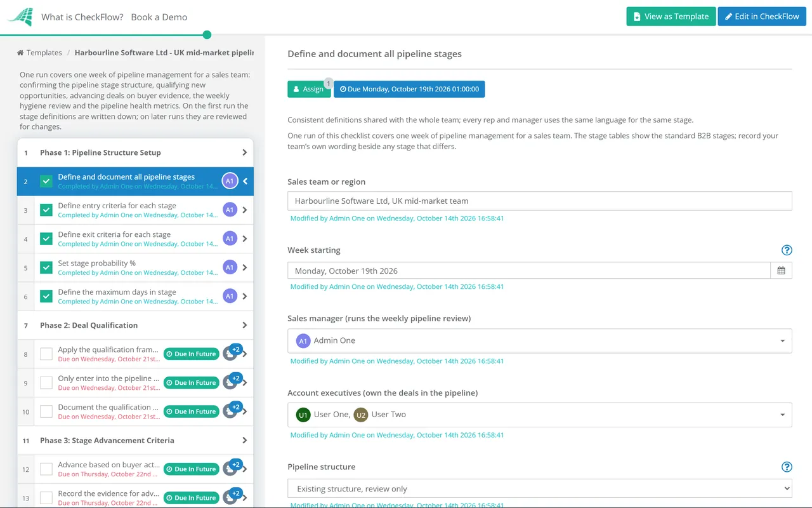Image resolution: width=812 pixels, height=508 pixels.
Task: Click View as Template button
Action: 671,17
